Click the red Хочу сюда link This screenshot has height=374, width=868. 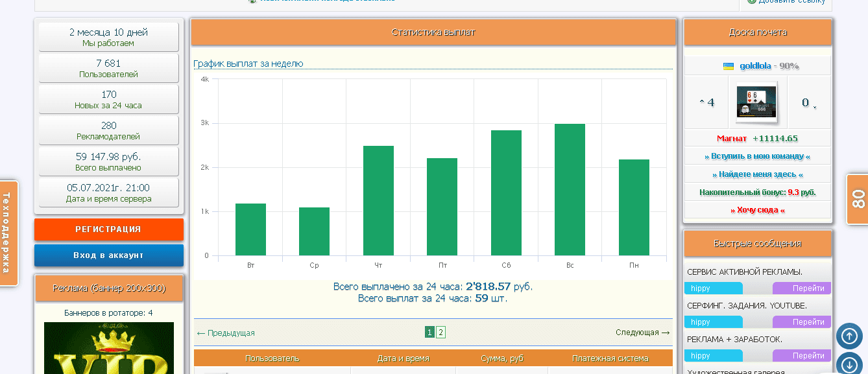(x=757, y=210)
